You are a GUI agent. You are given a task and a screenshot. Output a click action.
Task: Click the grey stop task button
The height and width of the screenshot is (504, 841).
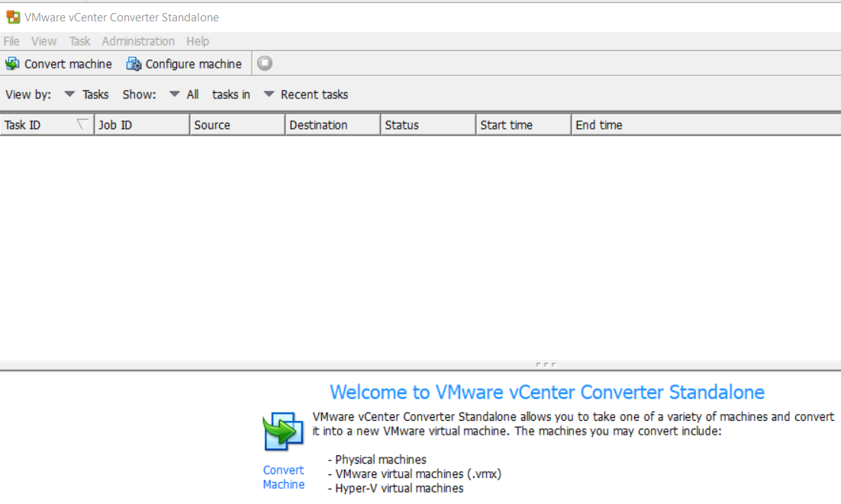coord(264,63)
